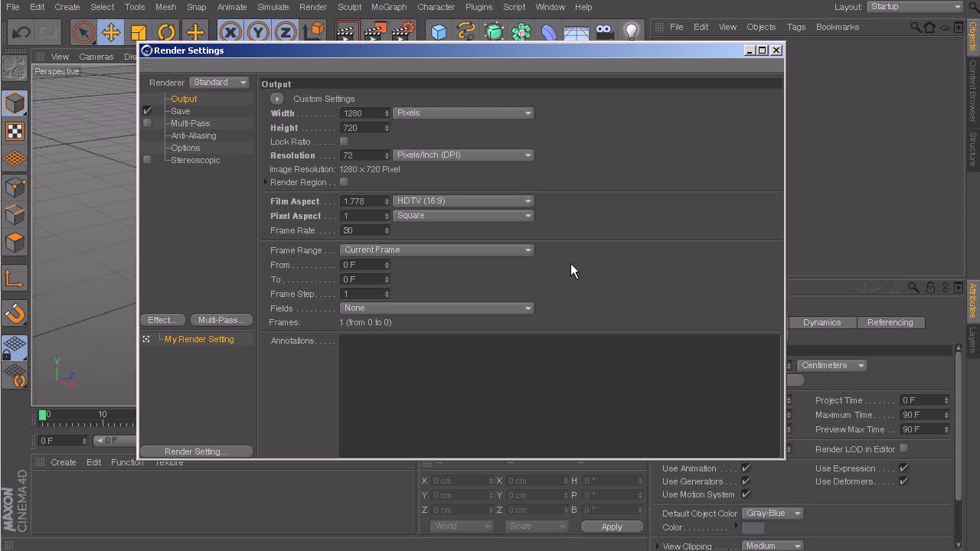Select Anti-Aliasing in the settings list

tap(194, 135)
